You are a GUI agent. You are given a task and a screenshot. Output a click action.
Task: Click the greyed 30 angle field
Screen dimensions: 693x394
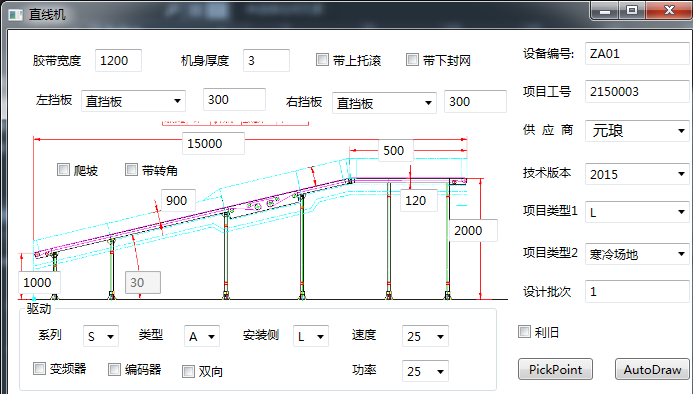tap(143, 282)
